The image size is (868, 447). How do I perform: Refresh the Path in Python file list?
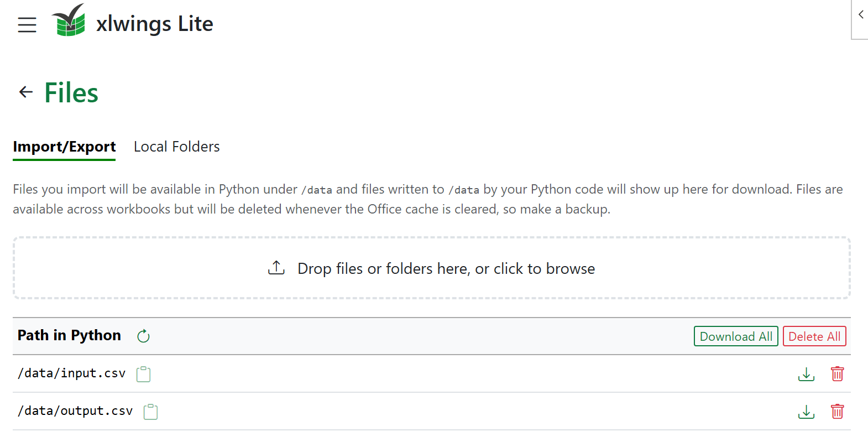(143, 336)
